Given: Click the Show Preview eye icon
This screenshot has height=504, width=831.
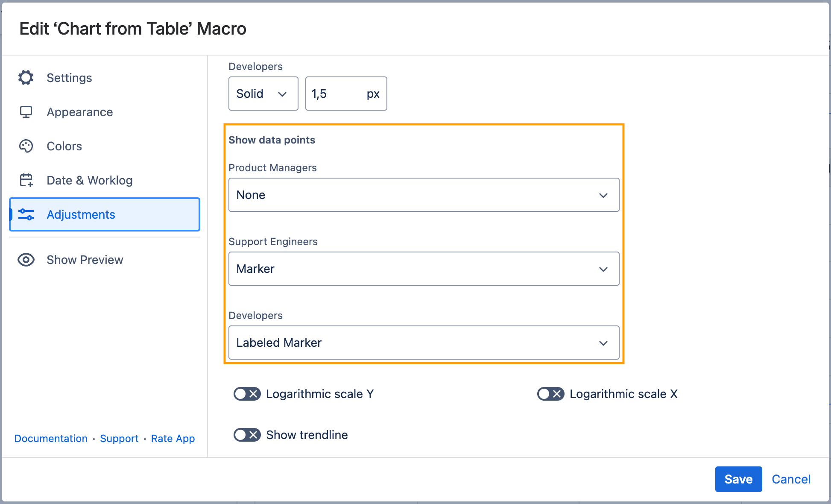Looking at the screenshot, I should click(26, 260).
